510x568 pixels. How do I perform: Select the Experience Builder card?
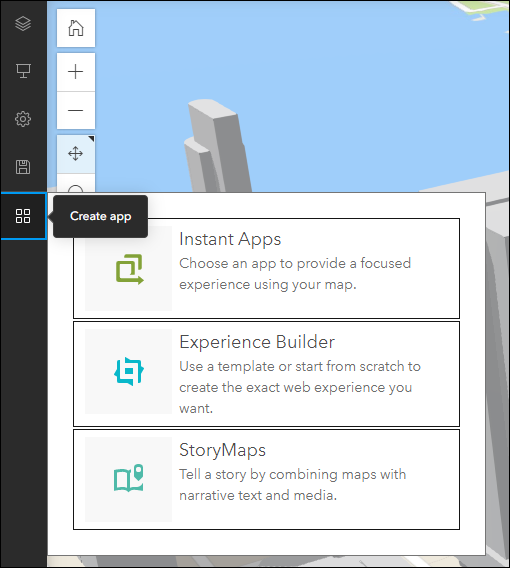coord(266,374)
